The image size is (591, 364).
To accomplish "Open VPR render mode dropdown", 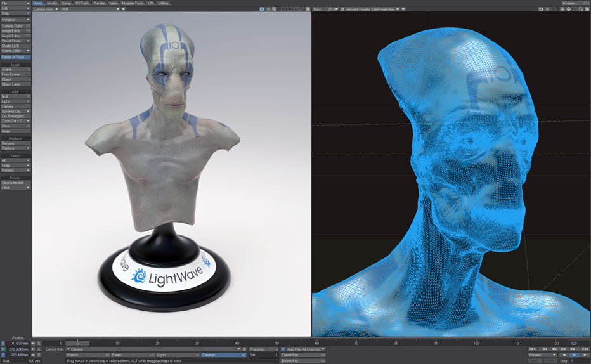I will click(x=89, y=9).
